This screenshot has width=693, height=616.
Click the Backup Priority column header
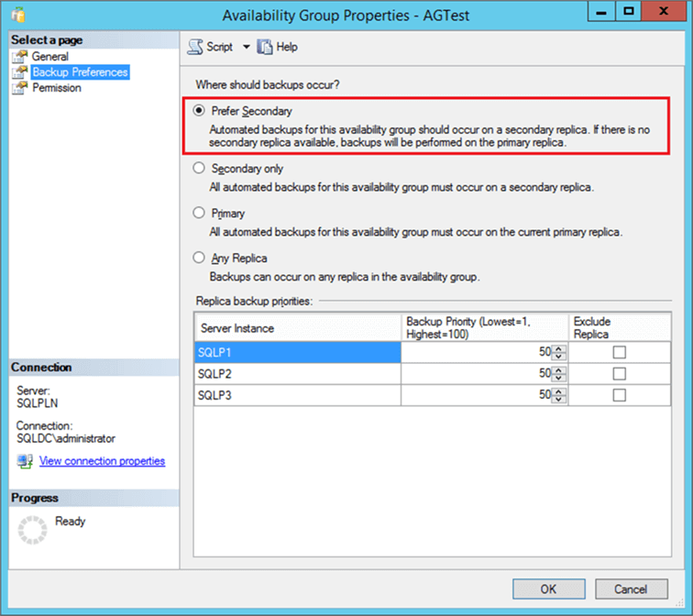click(x=484, y=328)
